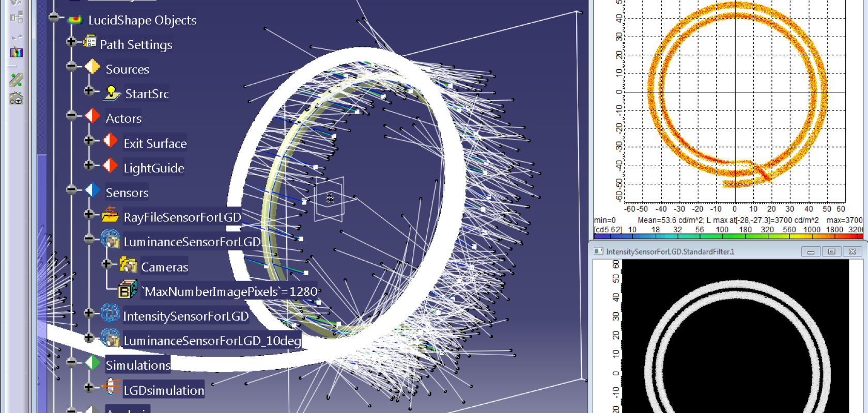Expand the StartSrc node

(x=89, y=91)
